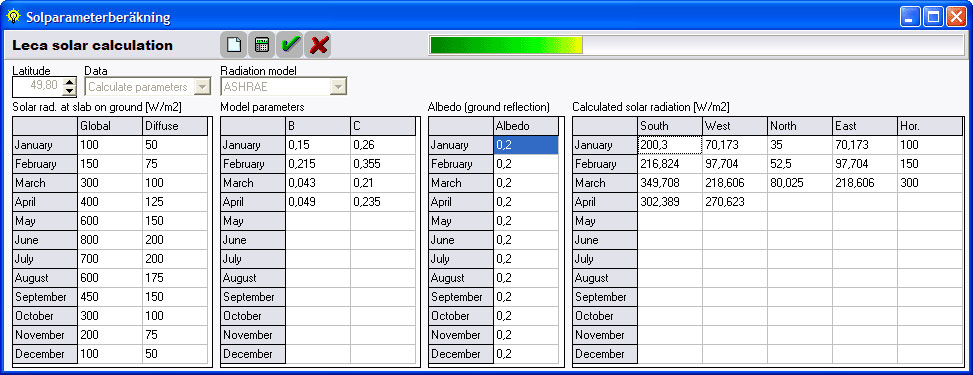Decrease latitude with the down stepper arrow

pos(70,91)
